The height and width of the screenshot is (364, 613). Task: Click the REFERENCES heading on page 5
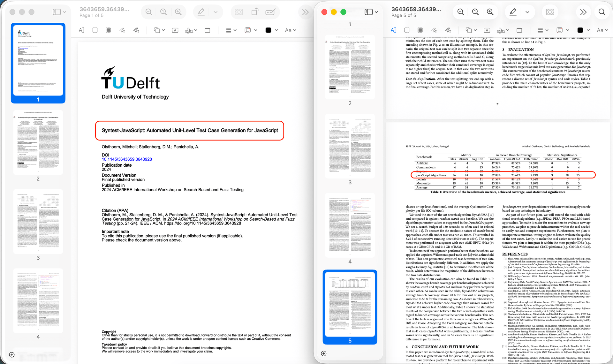515,254
